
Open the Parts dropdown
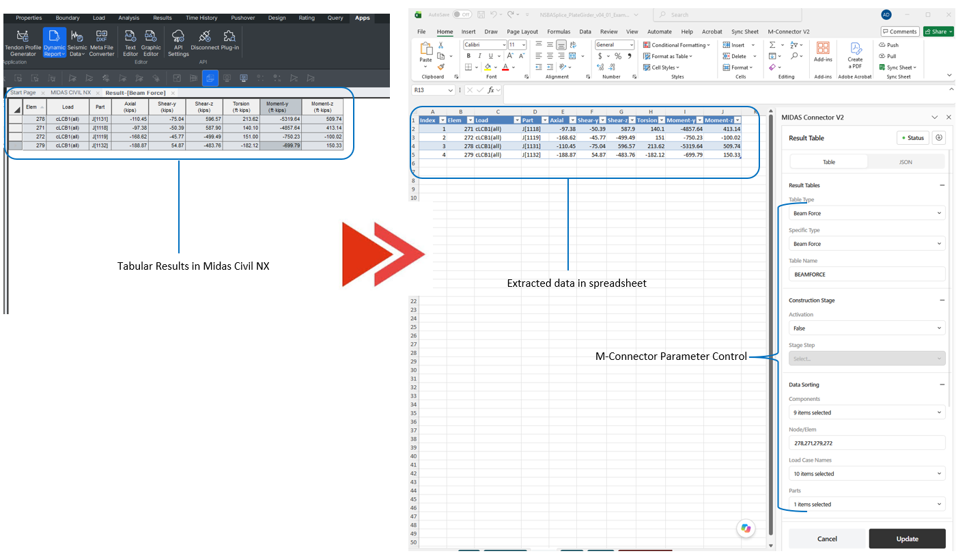tap(867, 504)
